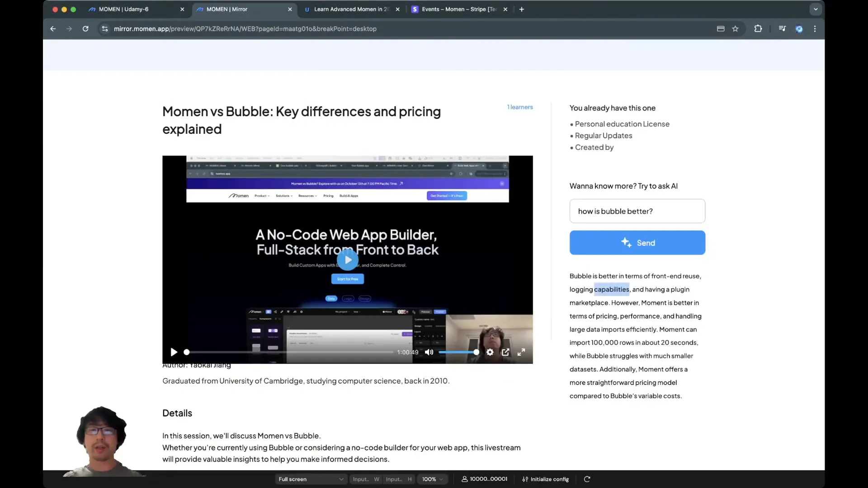This screenshot has height=488, width=868.
Task: Click the play icon in video control bar
Action: pos(174,352)
